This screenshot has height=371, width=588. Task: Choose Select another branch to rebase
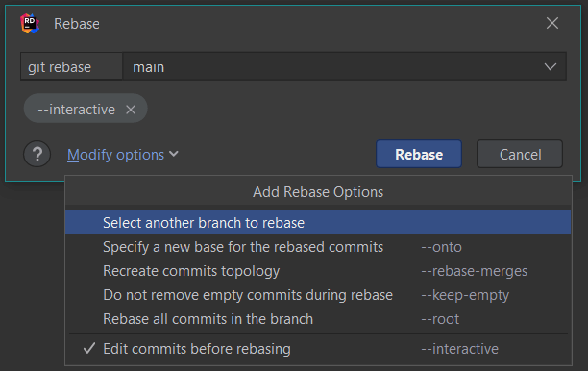318,222
